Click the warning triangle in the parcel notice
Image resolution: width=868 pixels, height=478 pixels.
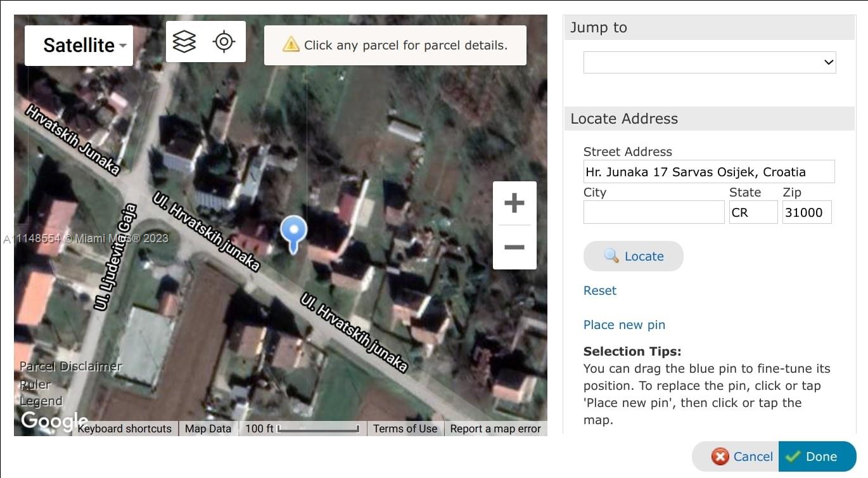pyautogui.click(x=291, y=44)
